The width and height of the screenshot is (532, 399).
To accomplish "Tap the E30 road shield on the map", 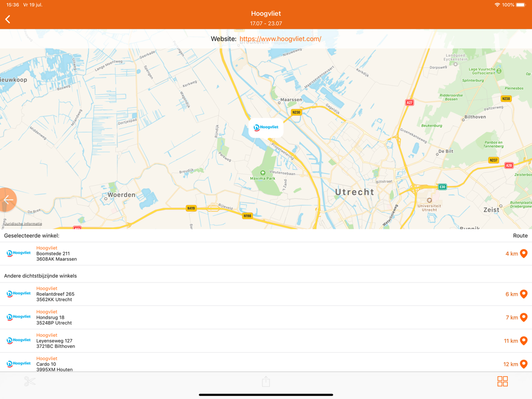I will click(442, 187).
